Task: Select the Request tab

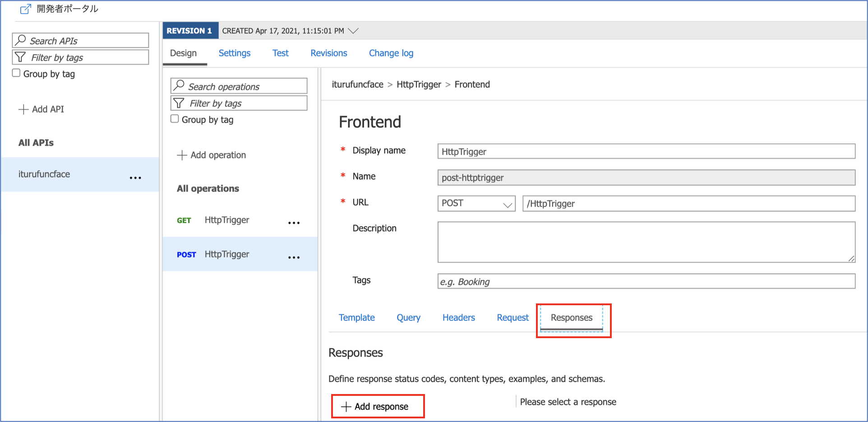Action: click(513, 318)
